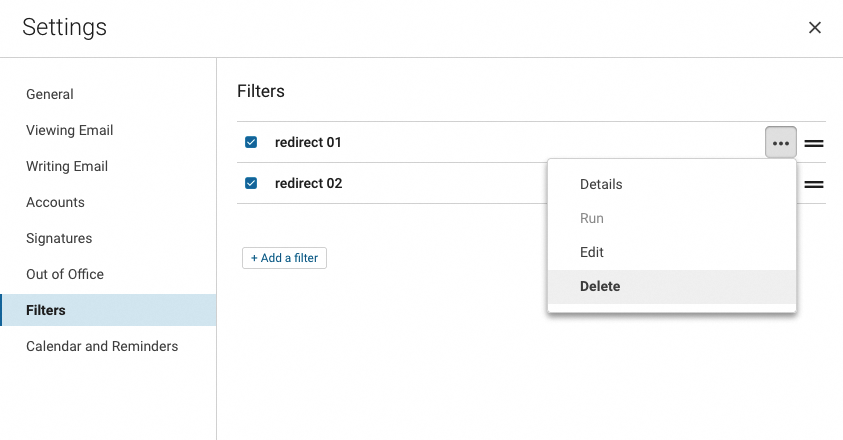The width and height of the screenshot is (843, 440).
Task: Go to Viewing Email settings
Action: [69, 131]
